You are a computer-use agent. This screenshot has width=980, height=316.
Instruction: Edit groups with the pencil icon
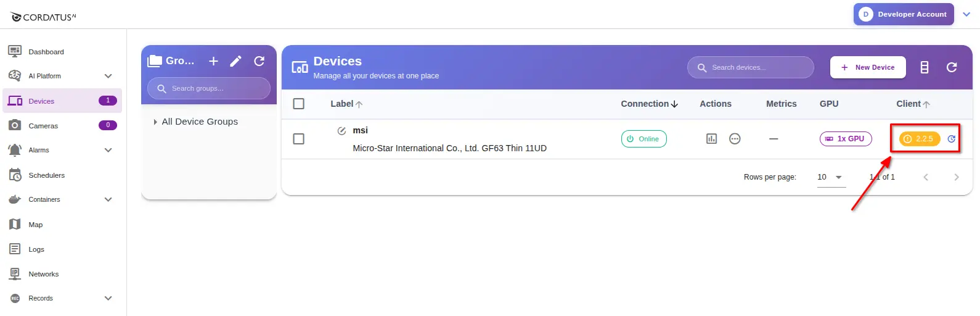[235, 61]
